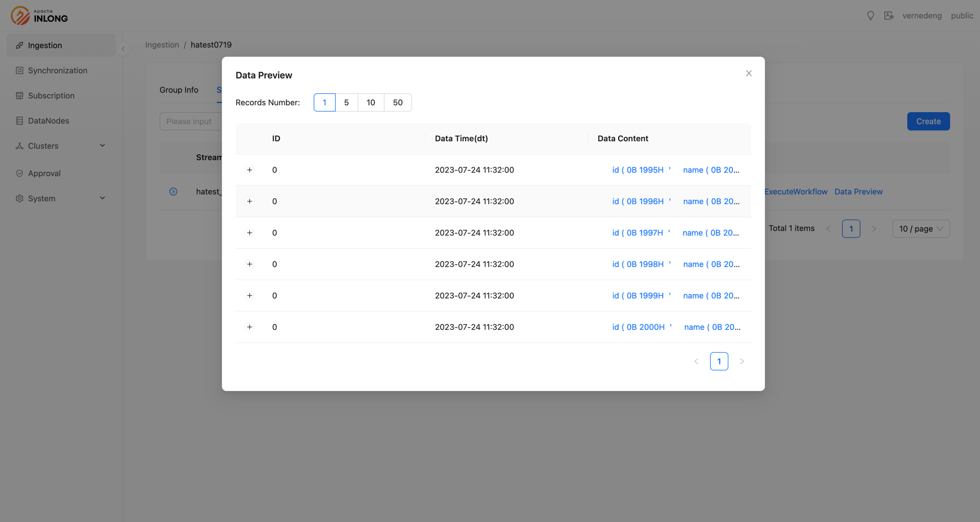This screenshot has width=980, height=522.
Task: Click the lightbulb theme icon in header
Action: tap(870, 15)
